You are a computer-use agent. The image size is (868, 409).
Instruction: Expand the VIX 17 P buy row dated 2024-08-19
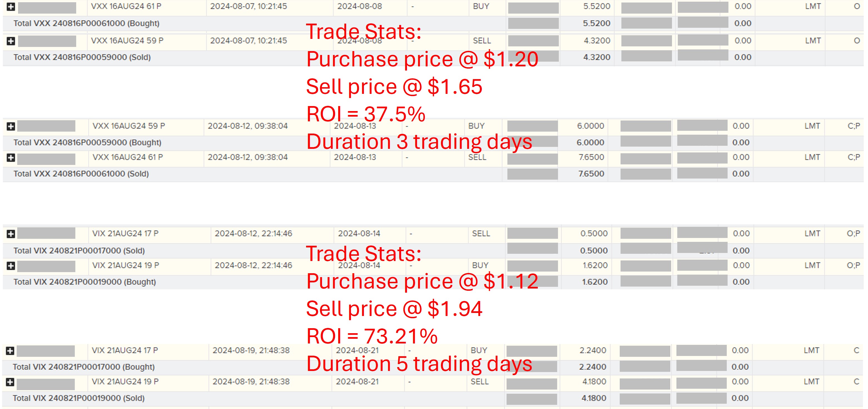pos(10,351)
